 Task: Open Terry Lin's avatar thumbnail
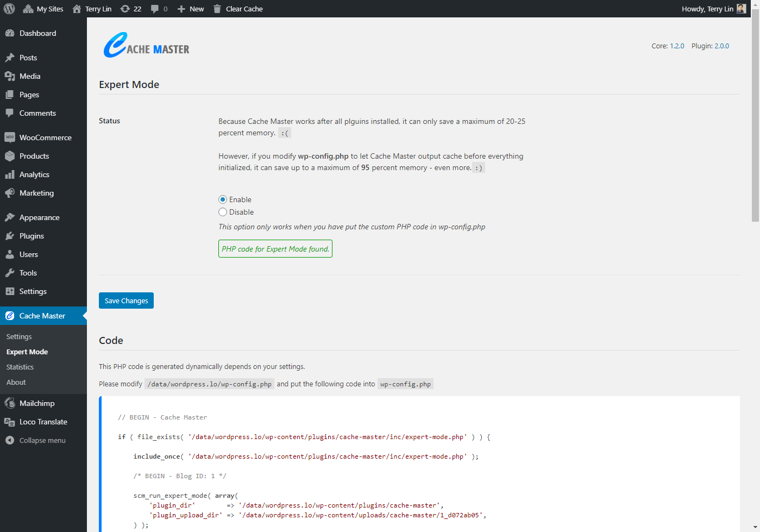click(x=742, y=9)
